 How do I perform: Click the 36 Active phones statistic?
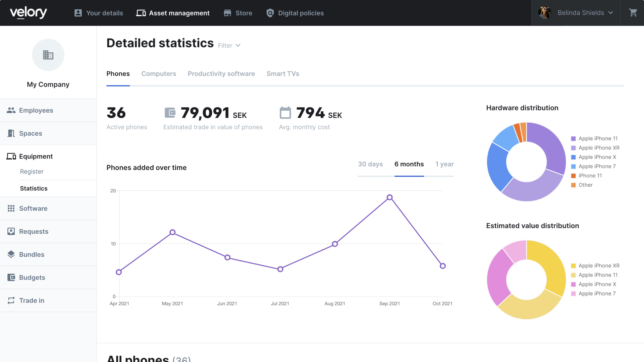(x=127, y=118)
